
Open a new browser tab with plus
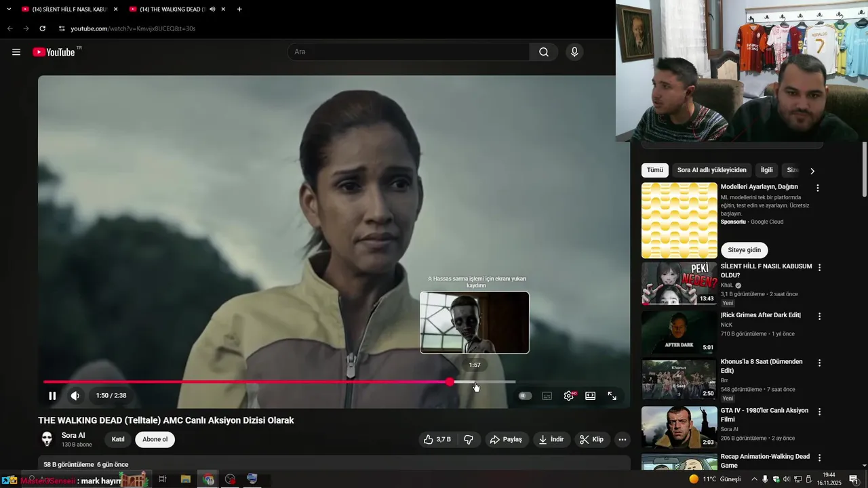coord(239,9)
